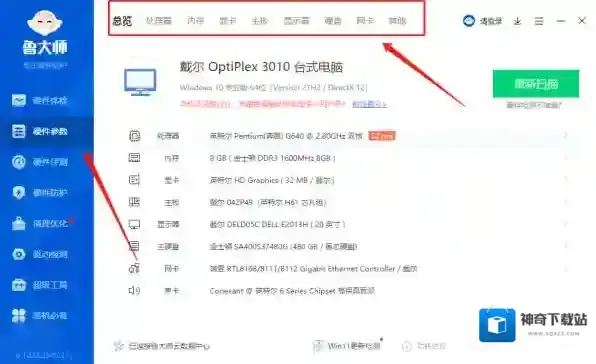Click the HD Graphics (32 MB) text
This screenshot has width=596, height=364.
[x=272, y=180]
